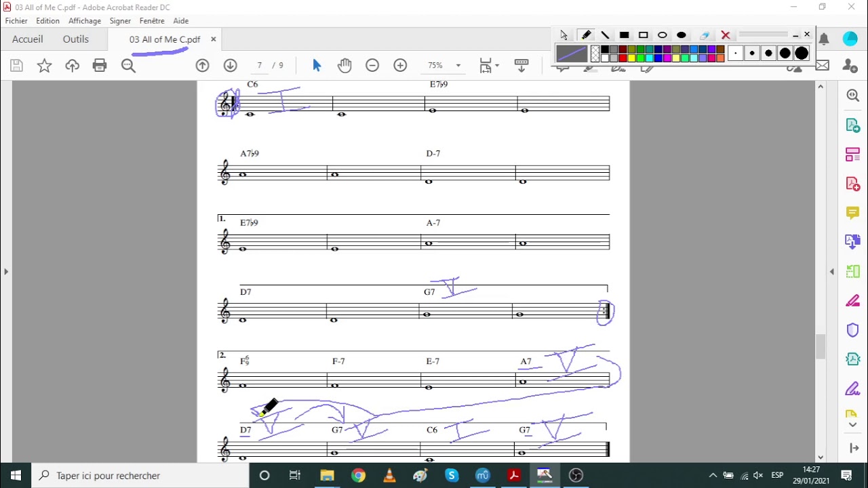
Task: Click the scrolling mode keyboard icon
Action: pyautogui.click(x=521, y=65)
